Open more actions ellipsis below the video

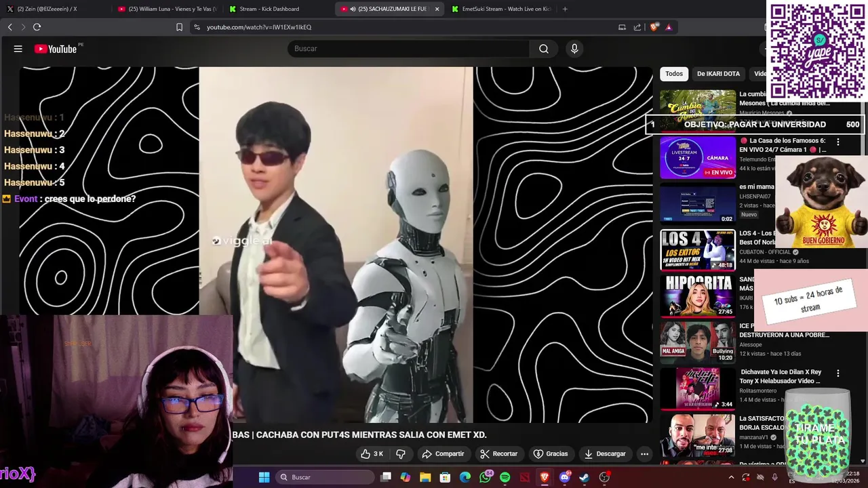pyautogui.click(x=644, y=453)
